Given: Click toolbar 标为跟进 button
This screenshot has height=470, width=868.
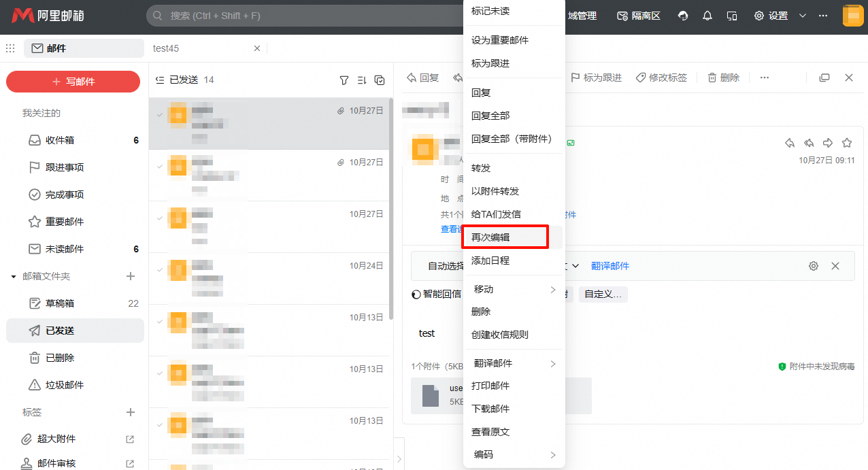Looking at the screenshot, I should [596, 78].
